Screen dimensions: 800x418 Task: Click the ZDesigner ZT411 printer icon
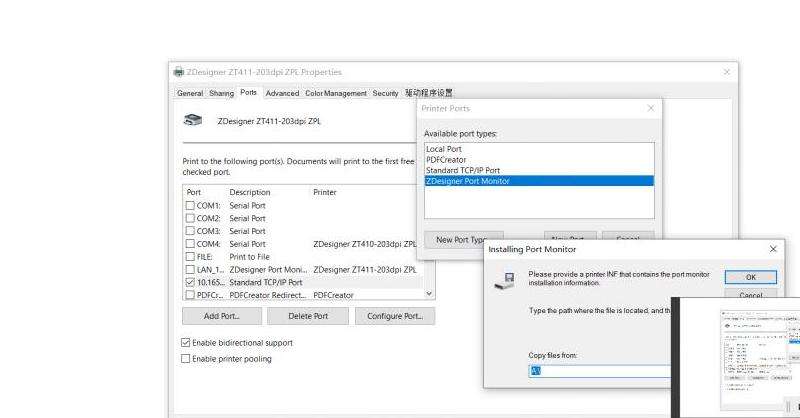click(x=193, y=120)
